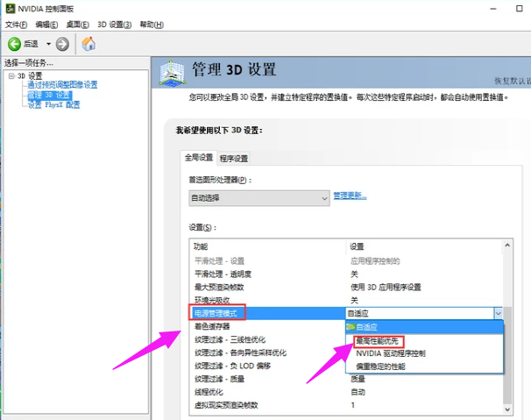Image resolution: width=531 pixels, height=420 pixels.
Task: Open the 首选图形处理器 自动选择 dropdown
Action: (323, 198)
